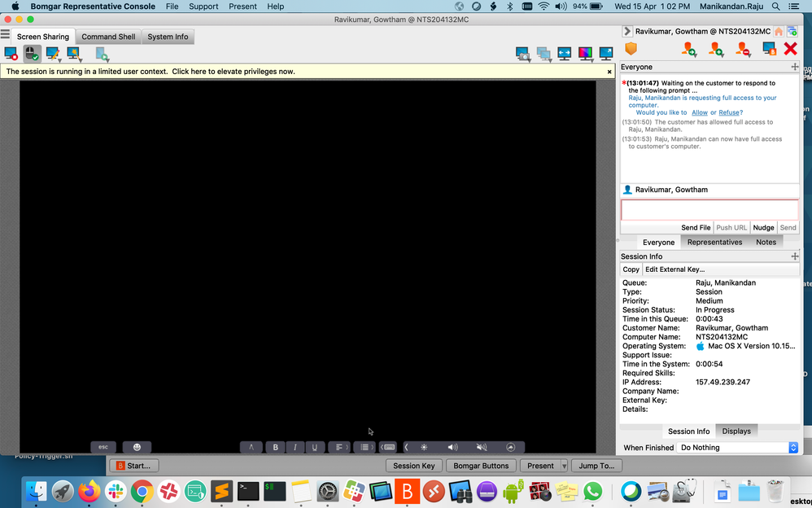812x508 pixels.
Task: Toggle scaled view with arrows monitor icon
Action: (565, 54)
